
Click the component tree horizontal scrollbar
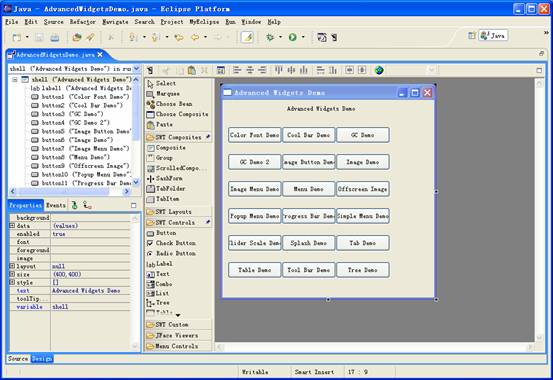click(x=70, y=192)
